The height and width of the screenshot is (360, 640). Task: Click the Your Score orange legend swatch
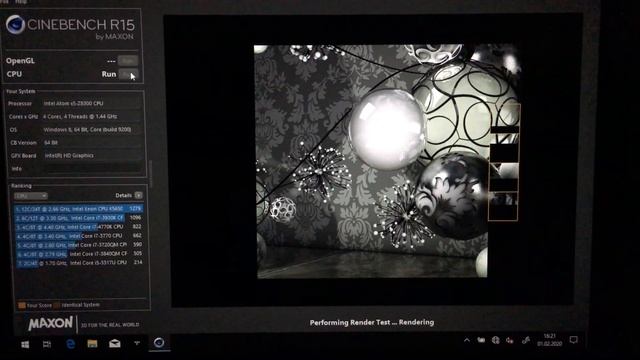click(x=22, y=305)
